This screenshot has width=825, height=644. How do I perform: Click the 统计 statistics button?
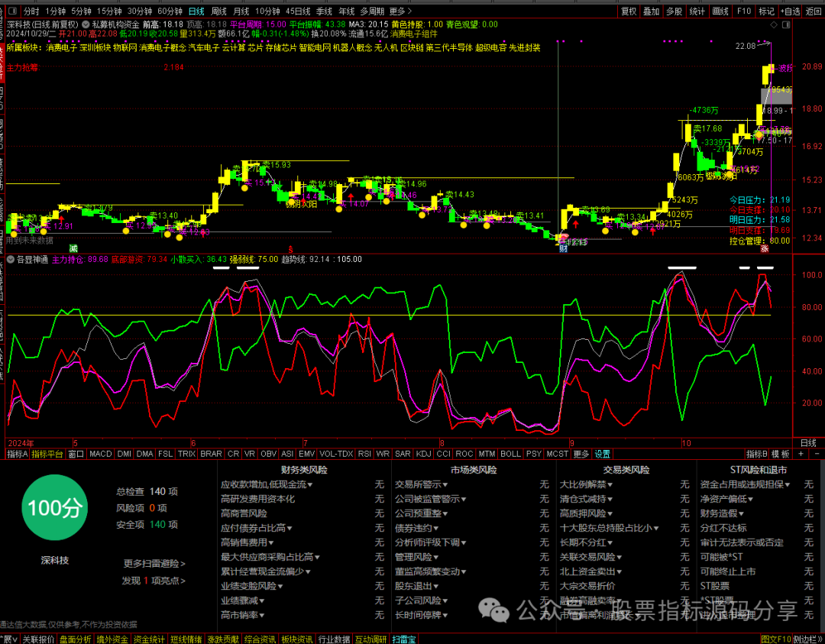(697, 11)
